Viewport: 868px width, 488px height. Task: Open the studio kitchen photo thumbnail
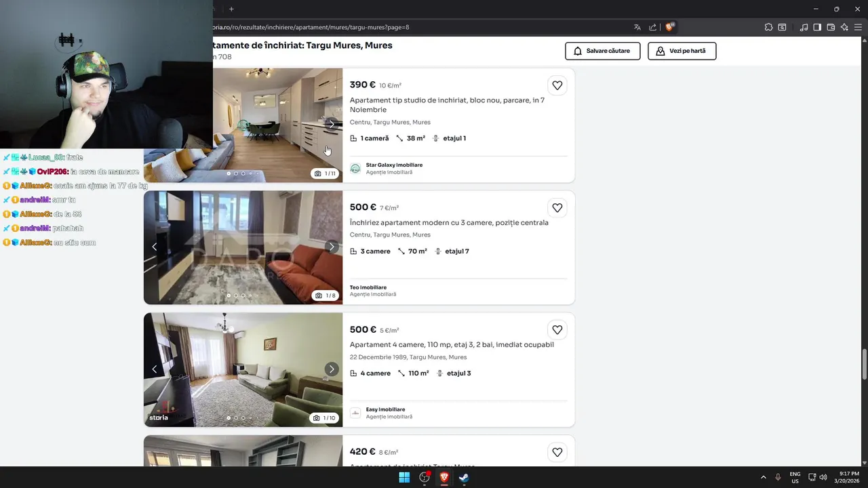tap(277, 125)
